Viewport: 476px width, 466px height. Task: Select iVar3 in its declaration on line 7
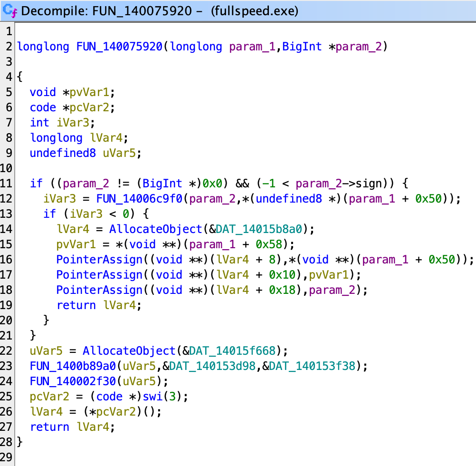[x=73, y=123]
